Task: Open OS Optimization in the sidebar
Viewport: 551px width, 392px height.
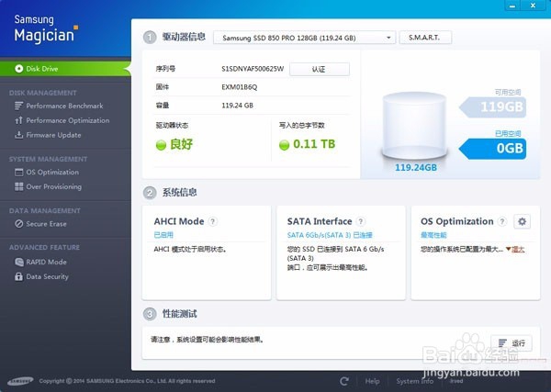Action: [x=52, y=172]
